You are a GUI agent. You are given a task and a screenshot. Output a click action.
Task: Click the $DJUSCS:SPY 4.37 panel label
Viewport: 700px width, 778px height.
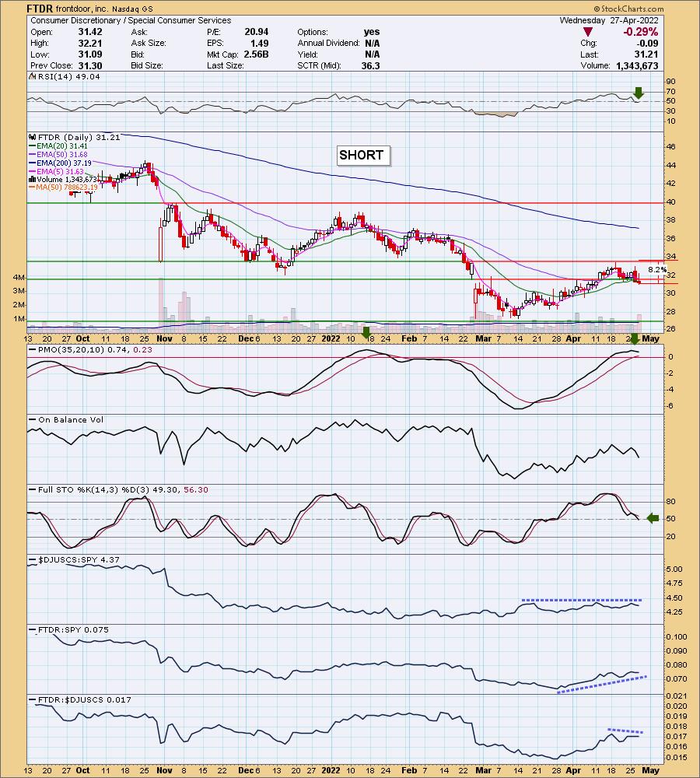click(x=79, y=559)
